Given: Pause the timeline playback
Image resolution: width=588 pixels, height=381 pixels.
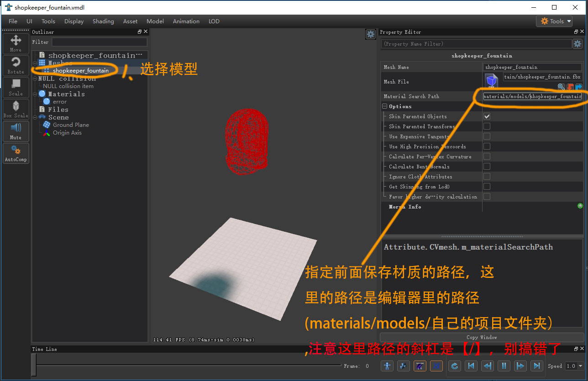Looking at the screenshot, I should pos(504,365).
